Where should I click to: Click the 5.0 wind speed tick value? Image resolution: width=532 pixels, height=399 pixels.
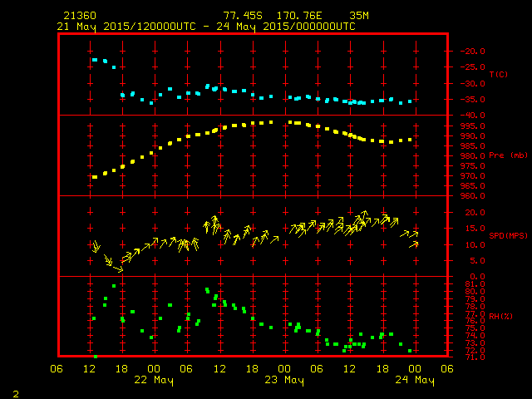pyautogui.click(x=477, y=260)
